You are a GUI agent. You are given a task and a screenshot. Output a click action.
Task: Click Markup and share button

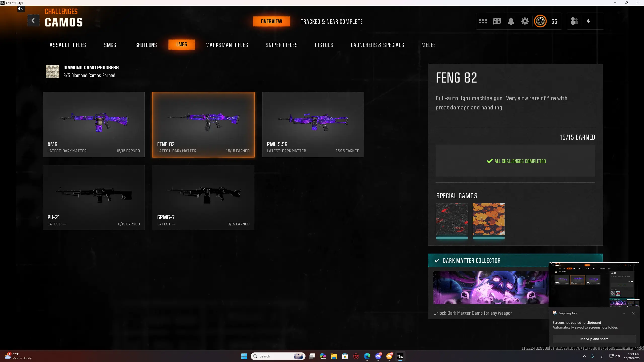(594, 339)
